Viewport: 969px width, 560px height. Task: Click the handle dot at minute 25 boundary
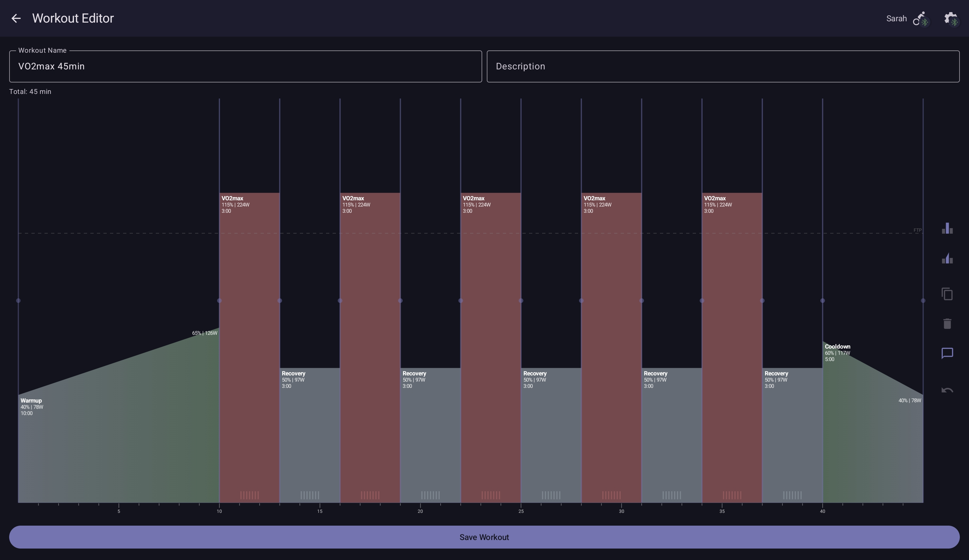pos(521,300)
